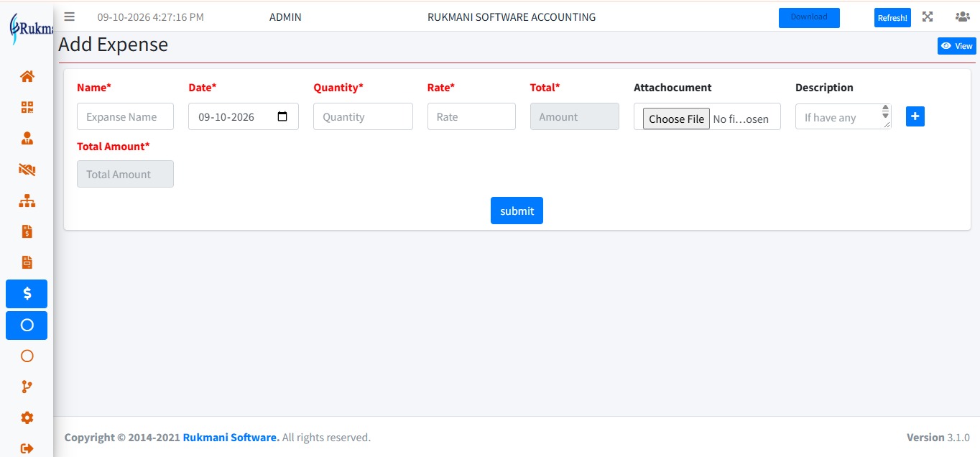Click the QR code grid sidebar icon

tap(27, 108)
